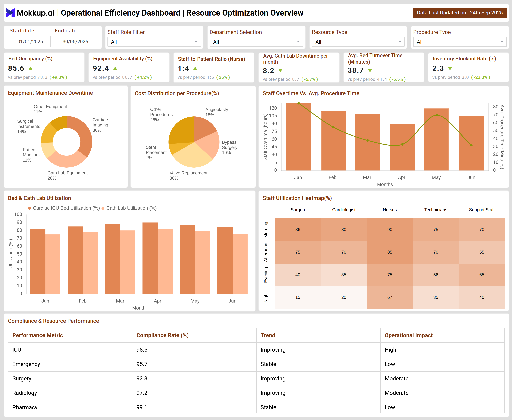Open the Staff Role Filter dropdown
512x420 pixels.
[x=154, y=42]
